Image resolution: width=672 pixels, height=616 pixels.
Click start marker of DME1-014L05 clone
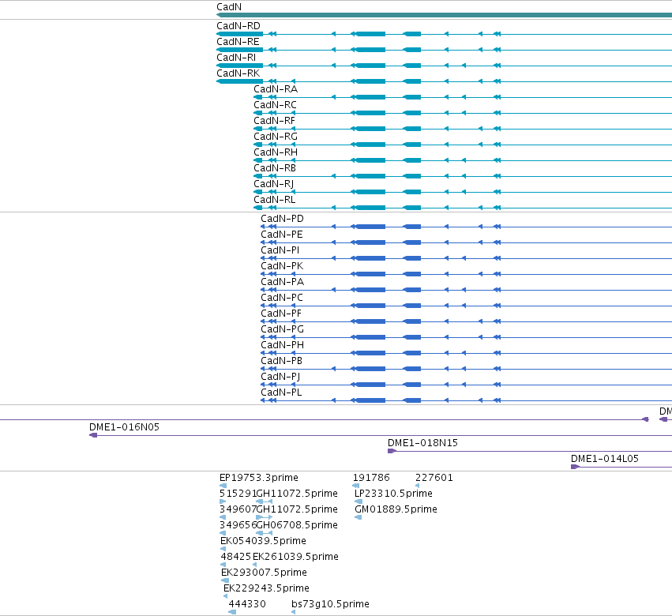click(575, 467)
